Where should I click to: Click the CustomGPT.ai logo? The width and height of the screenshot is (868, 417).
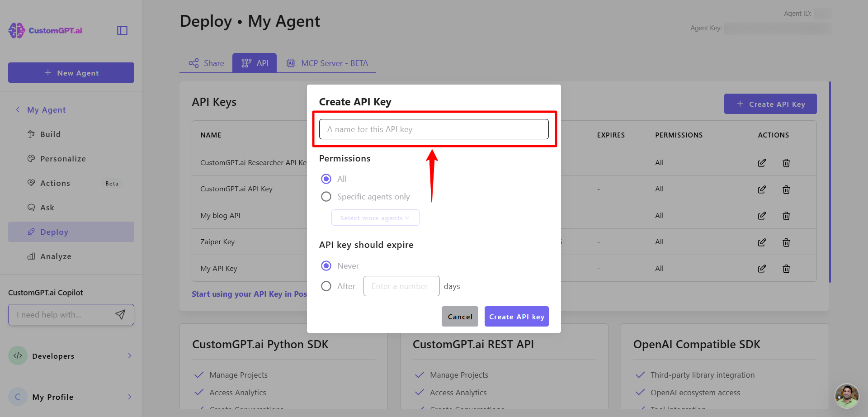tap(45, 30)
